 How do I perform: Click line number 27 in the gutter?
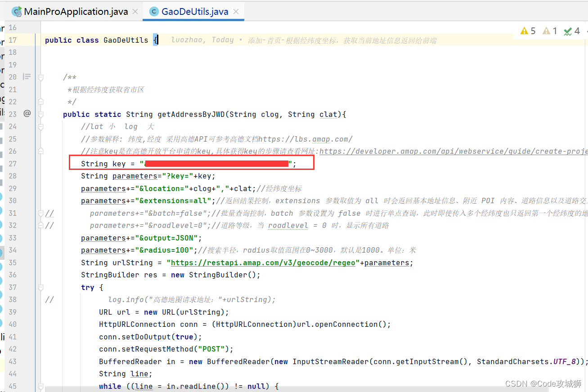[x=13, y=164]
